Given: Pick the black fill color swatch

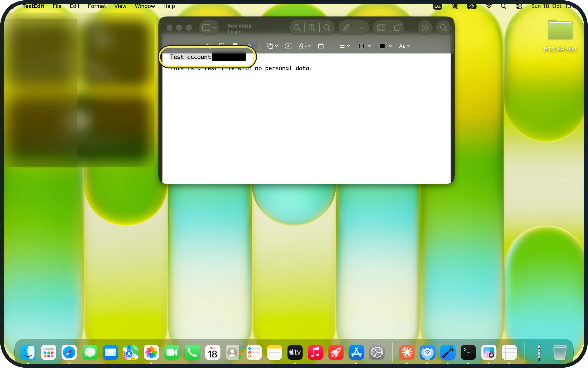Looking at the screenshot, I should pyautogui.click(x=382, y=46).
